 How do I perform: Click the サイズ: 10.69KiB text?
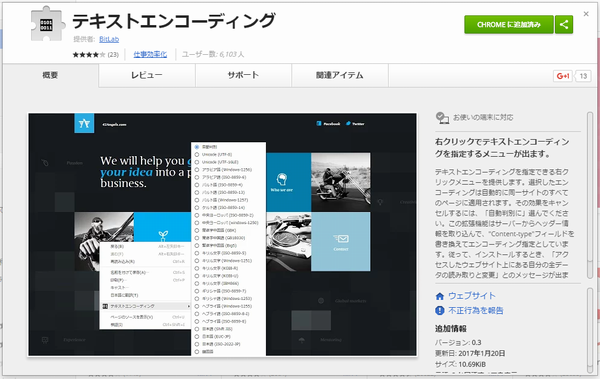tap(460, 364)
